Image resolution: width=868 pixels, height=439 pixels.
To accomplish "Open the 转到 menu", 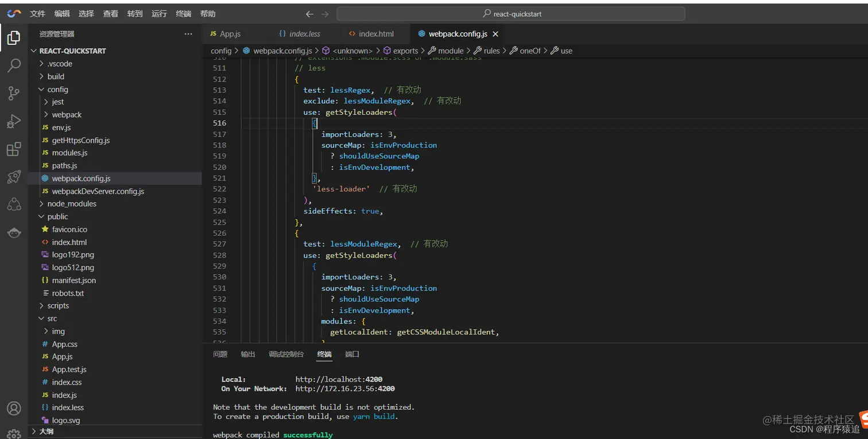I will click(135, 14).
